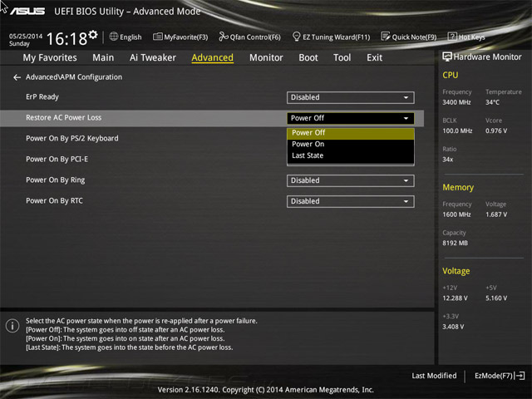The height and width of the screenshot is (399, 532).
Task: Launch EZ Tuning Wizard(F11)
Action: pyautogui.click(x=331, y=37)
